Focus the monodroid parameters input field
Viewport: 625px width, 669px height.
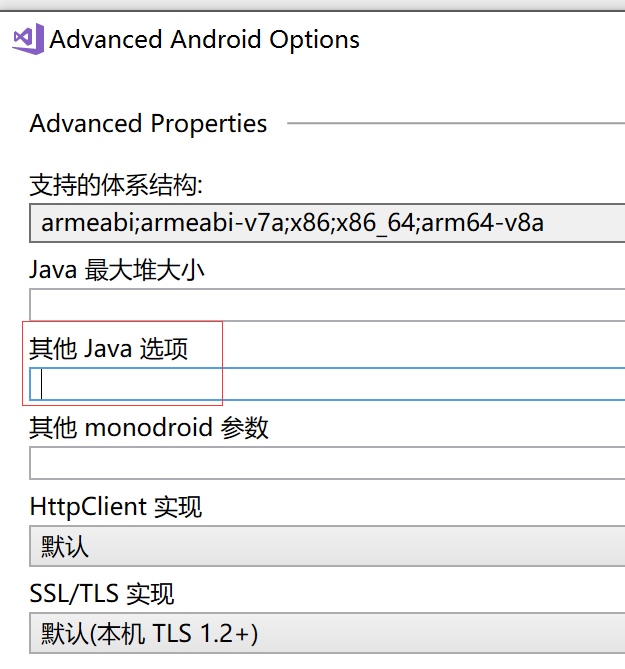pyautogui.click(x=327, y=463)
